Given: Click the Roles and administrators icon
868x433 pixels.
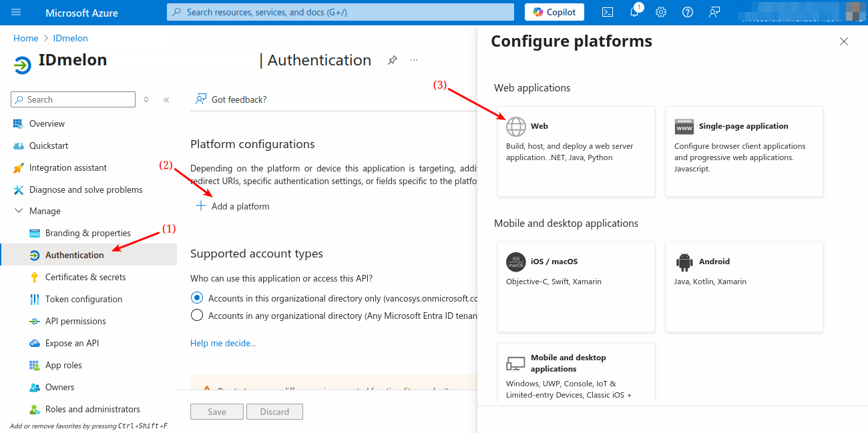Looking at the screenshot, I should (x=34, y=409).
